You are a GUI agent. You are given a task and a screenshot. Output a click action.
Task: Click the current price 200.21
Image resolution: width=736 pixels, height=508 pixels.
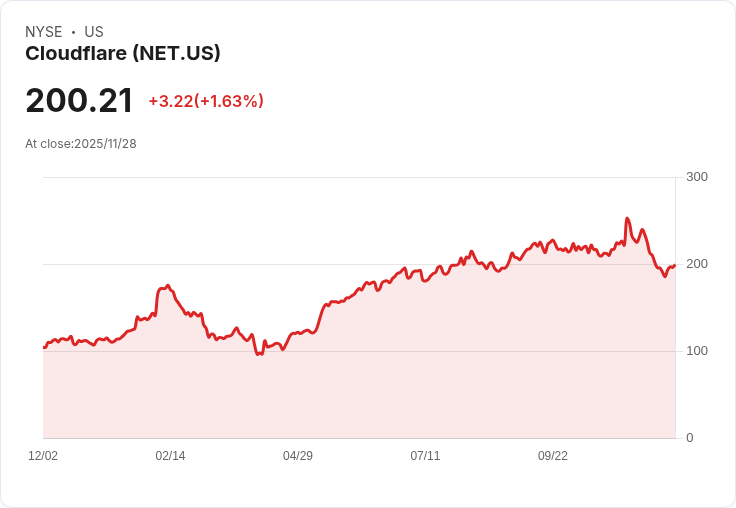79,101
